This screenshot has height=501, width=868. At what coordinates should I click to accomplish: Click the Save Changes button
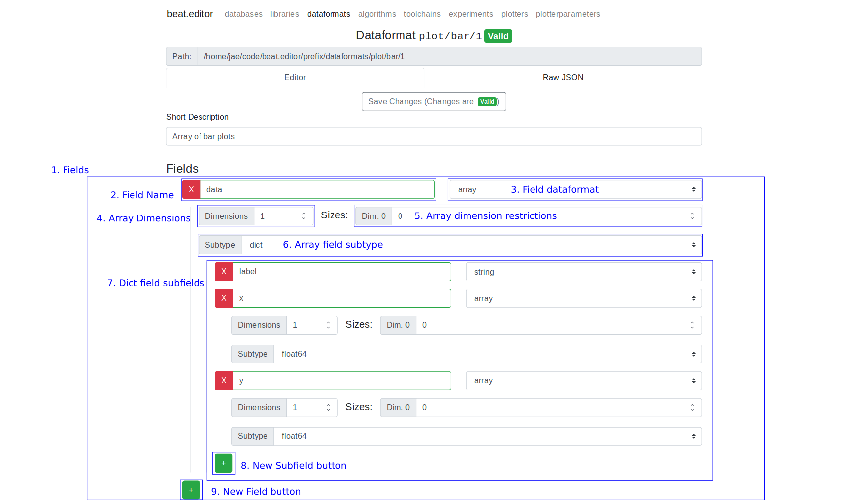pyautogui.click(x=433, y=102)
